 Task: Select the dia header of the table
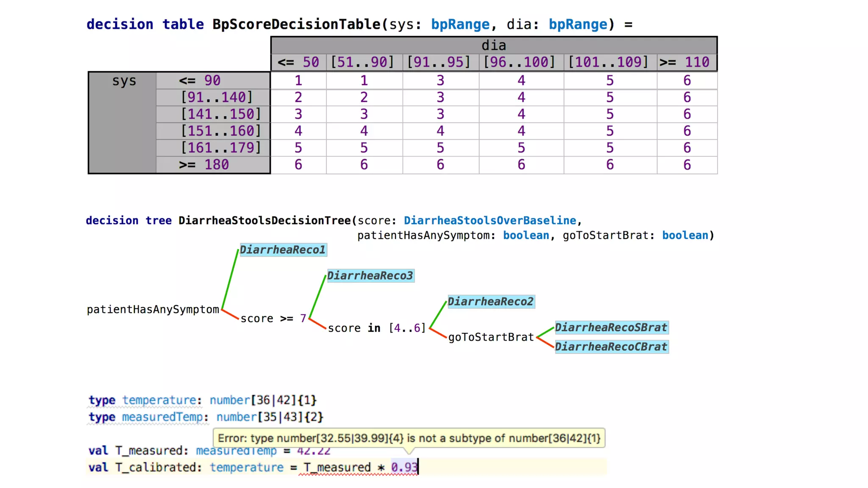[494, 45]
